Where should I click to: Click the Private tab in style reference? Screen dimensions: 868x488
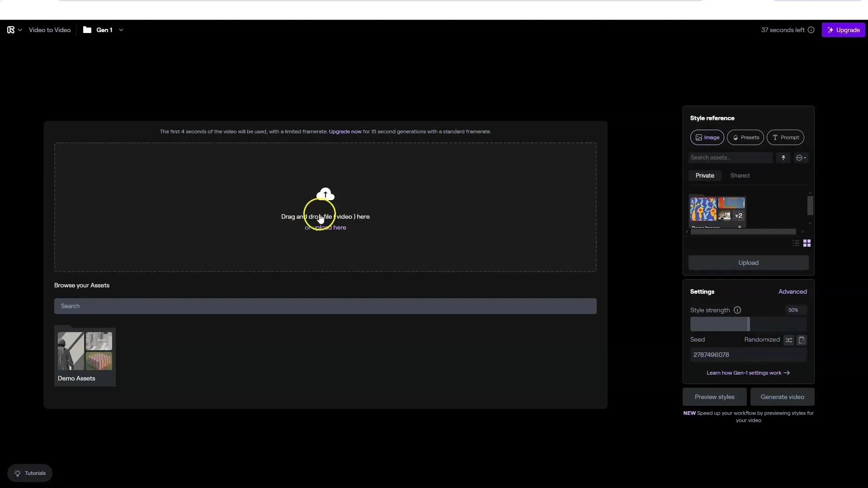tap(705, 175)
